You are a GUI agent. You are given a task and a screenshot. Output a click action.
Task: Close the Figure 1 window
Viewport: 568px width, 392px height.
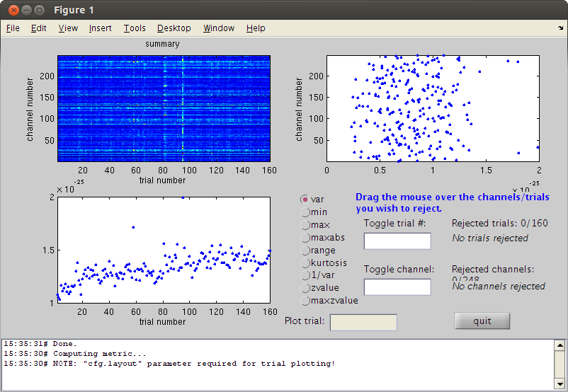tap(13, 10)
